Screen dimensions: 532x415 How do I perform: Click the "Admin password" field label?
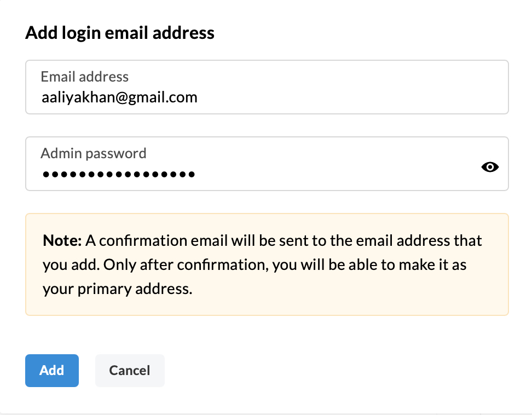(x=94, y=153)
